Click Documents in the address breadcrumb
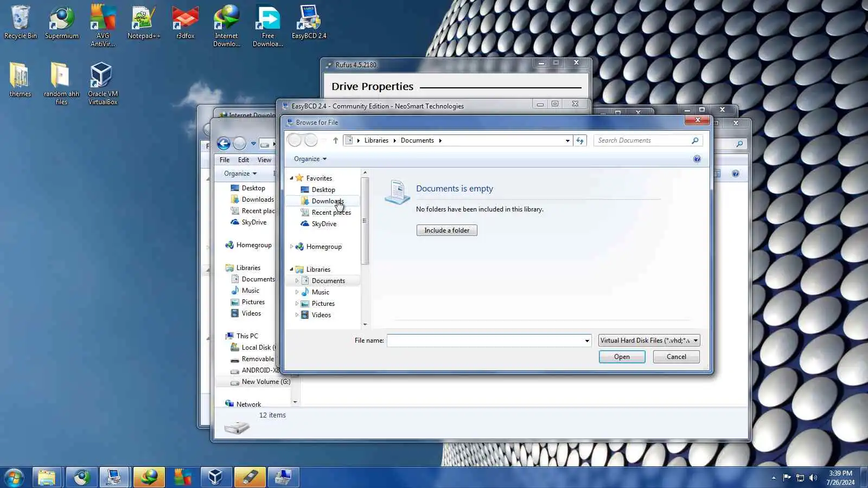The image size is (868, 488). [417, 140]
